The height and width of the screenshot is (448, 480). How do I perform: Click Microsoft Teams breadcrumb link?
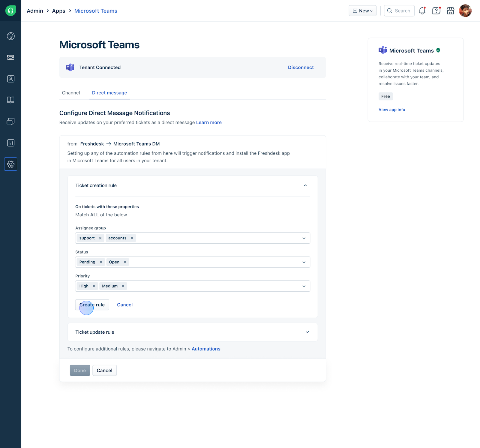coord(96,11)
